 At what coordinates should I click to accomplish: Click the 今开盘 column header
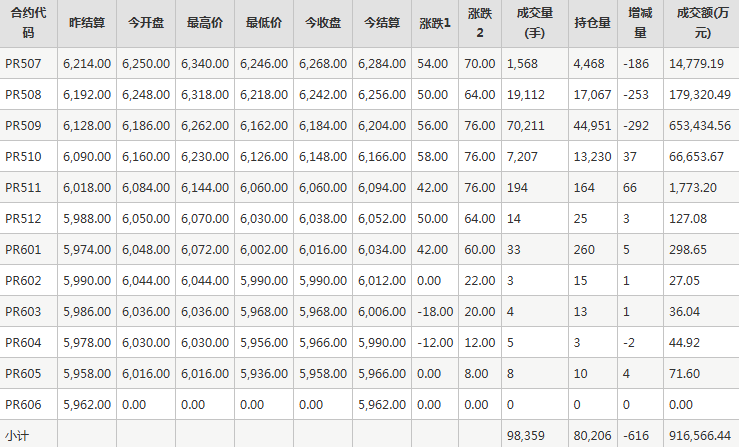[146, 23]
